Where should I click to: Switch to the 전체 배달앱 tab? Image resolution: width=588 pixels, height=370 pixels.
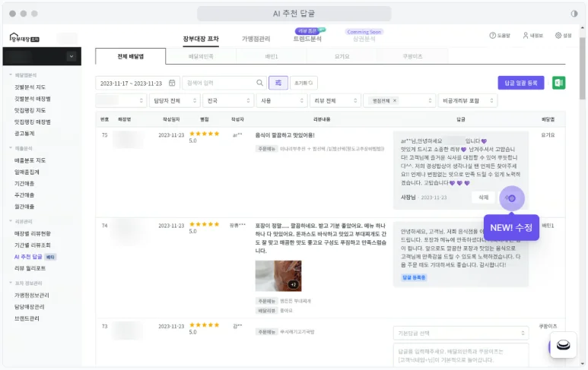coord(131,56)
